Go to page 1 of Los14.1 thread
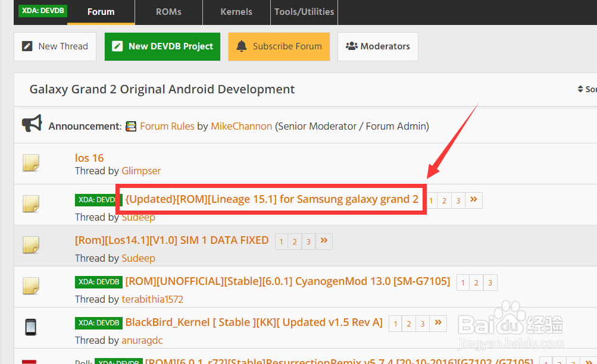Viewport: 597px width, 364px height. tap(282, 241)
